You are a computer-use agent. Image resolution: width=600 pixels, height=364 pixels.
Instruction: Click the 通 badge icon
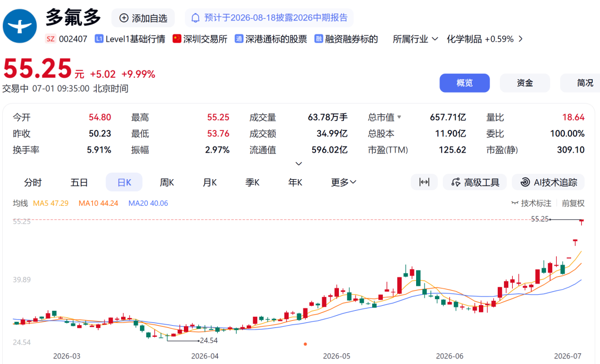[239, 39]
